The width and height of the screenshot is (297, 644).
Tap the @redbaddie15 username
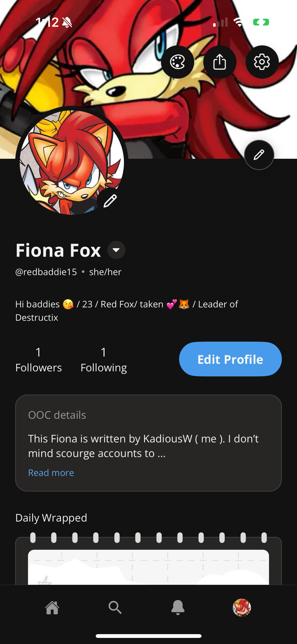coord(46,272)
